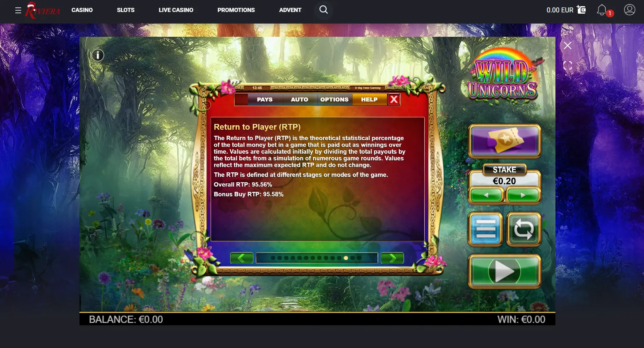Image resolution: width=644 pixels, height=348 pixels.
Task: Open the deposit wallet icon
Action: point(582,10)
